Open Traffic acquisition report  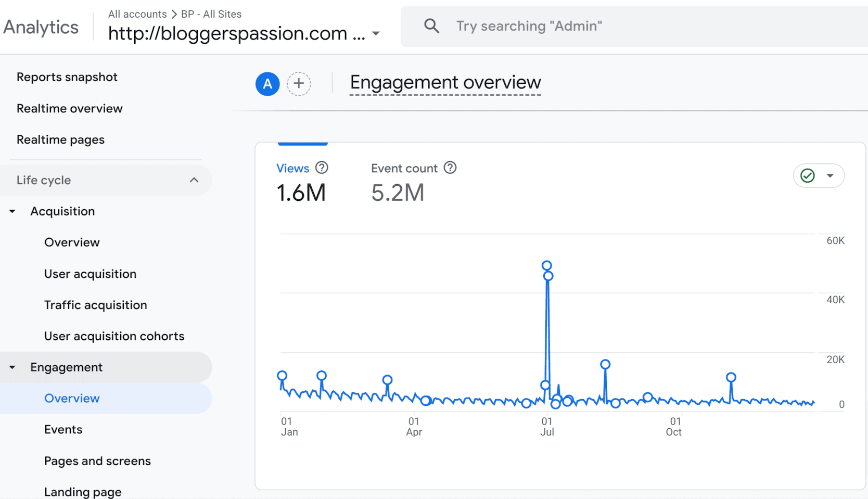pos(96,305)
